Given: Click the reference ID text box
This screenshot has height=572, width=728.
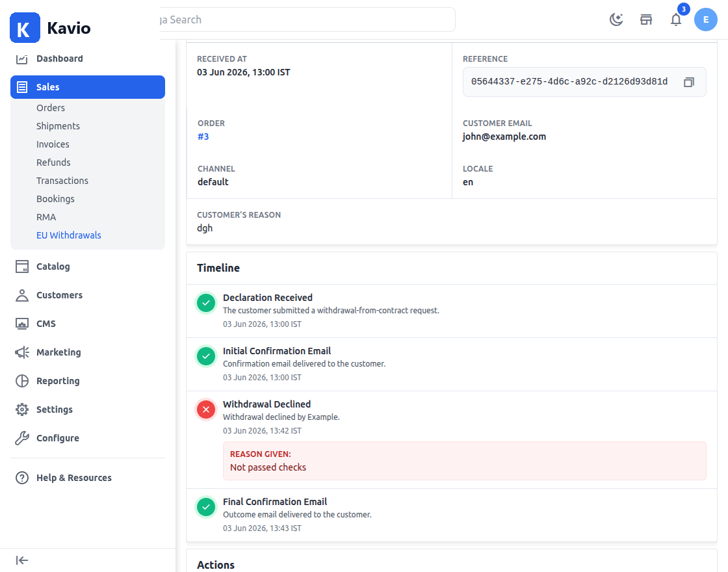Looking at the screenshot, I should point(584,82).
